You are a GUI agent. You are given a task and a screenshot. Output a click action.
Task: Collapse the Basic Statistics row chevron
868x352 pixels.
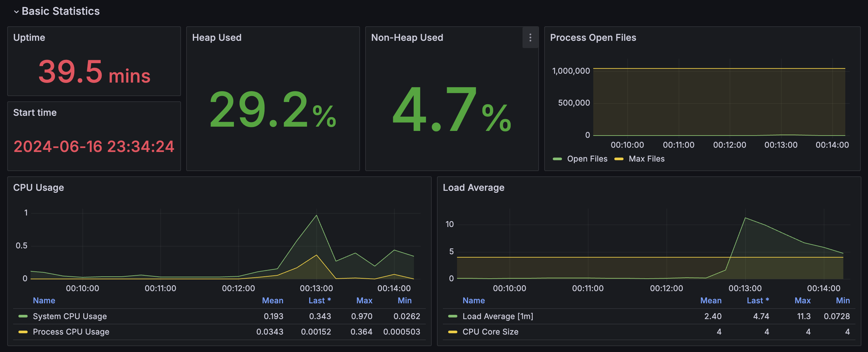coord(16,12)
